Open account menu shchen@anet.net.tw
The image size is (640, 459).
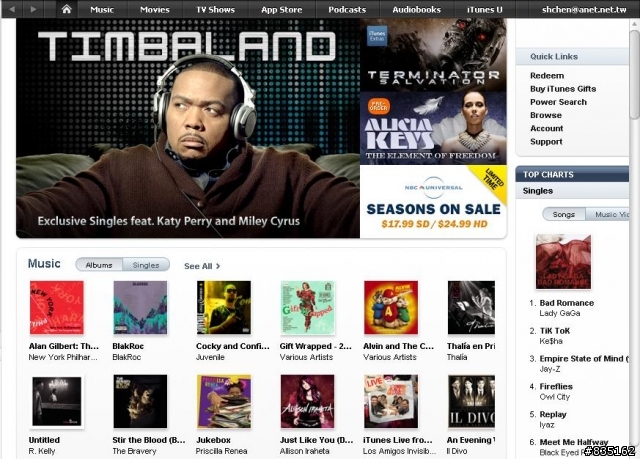coord(584,9)
